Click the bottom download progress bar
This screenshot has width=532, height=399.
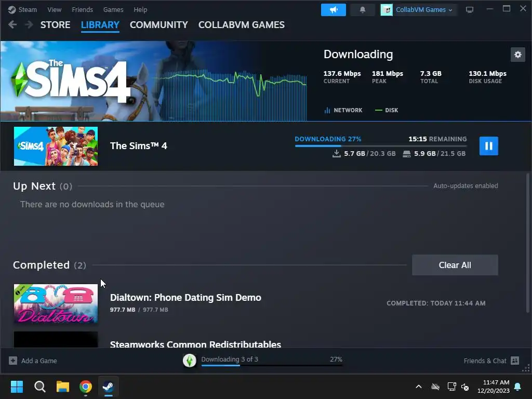(272, 365)
